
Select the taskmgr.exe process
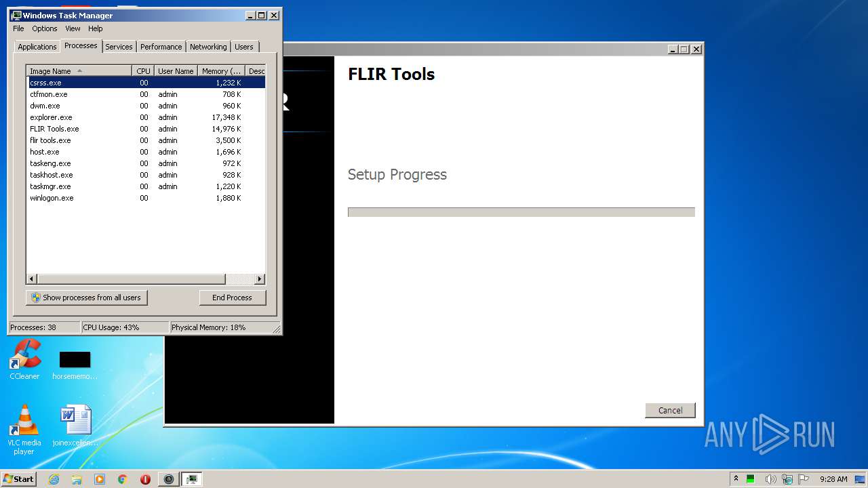click(x=146, y=186)
